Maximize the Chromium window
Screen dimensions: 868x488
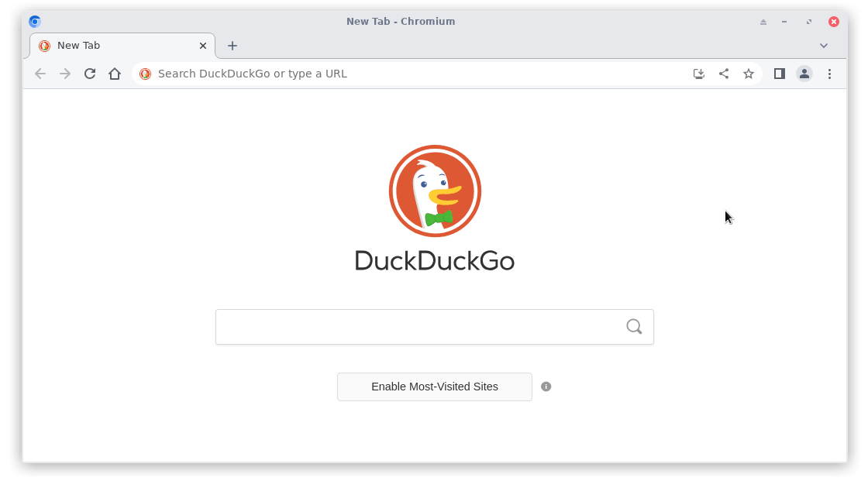(809, 22)
